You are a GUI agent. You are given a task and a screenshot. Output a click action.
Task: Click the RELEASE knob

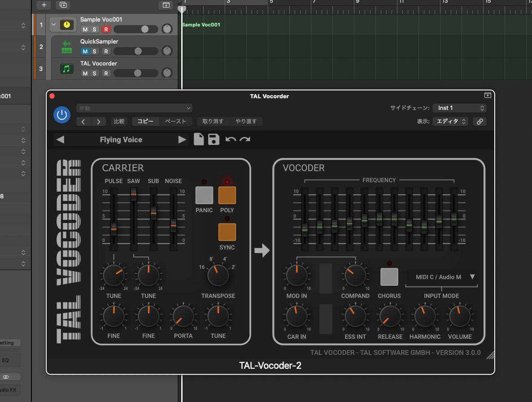pos(390,316)
